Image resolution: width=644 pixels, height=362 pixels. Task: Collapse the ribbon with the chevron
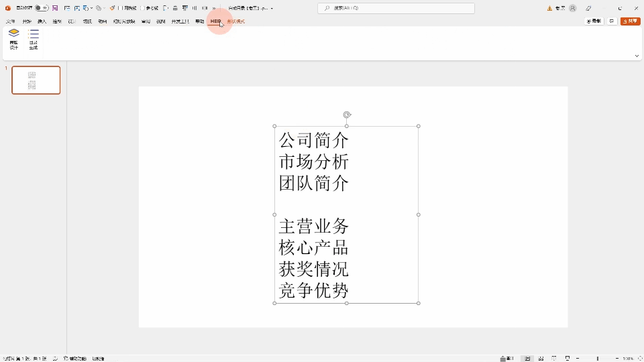coord(637,56)
